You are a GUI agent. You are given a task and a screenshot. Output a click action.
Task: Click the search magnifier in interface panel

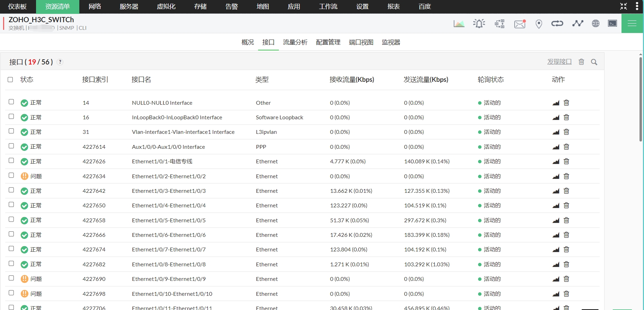(x=594, y=62)
